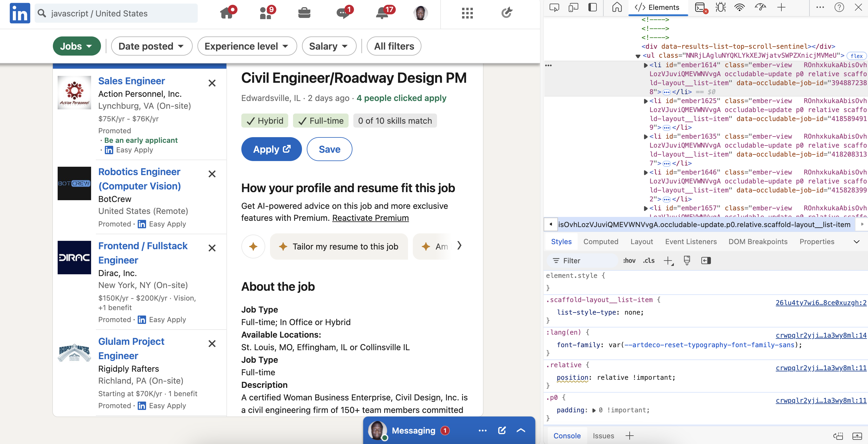Open DevTools more options ellipsis
Viewport: 868px width, 444px height.
820,7
